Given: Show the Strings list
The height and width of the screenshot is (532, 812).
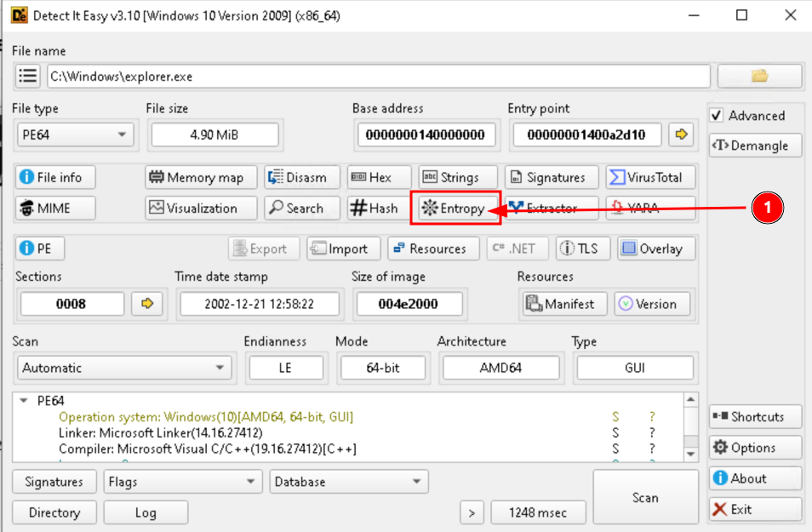Looking at the screenshot, I should 457,177.
